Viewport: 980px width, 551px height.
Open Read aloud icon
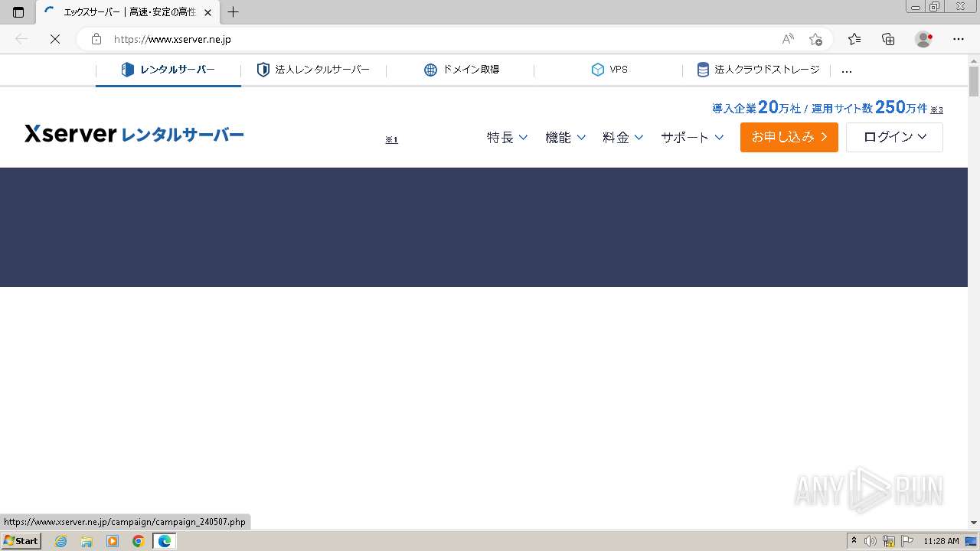coord(788,39)
